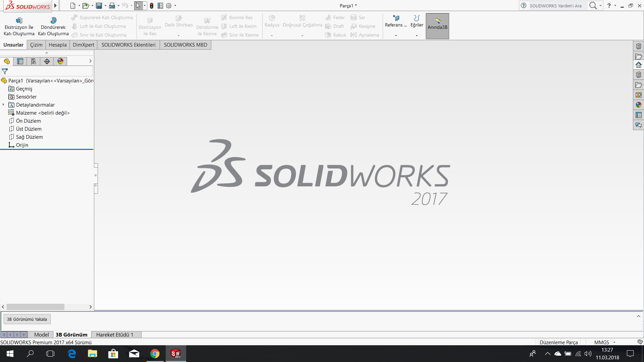
Task: Open appearances color ball in task pane
Action: tap(639, 105)
